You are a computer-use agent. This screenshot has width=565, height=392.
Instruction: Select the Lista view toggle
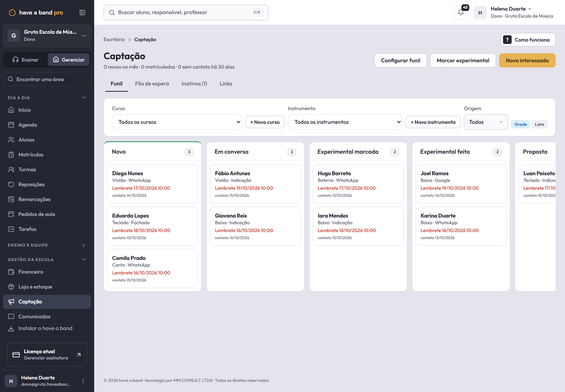539,124
